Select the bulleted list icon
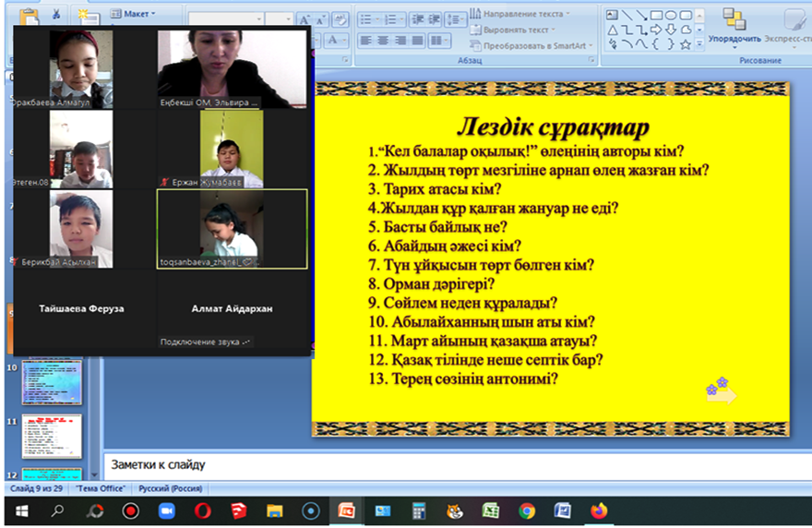The height and width of the screenshot is (528, 812). tap(367, 18)
